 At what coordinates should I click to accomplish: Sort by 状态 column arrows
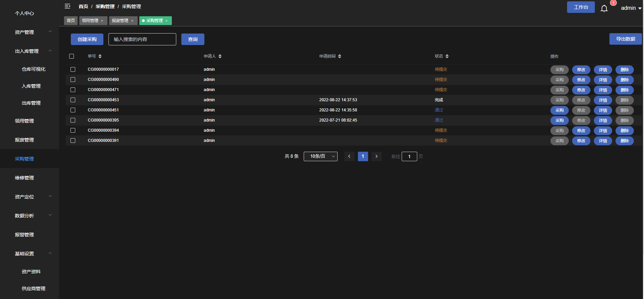[447, 56]
